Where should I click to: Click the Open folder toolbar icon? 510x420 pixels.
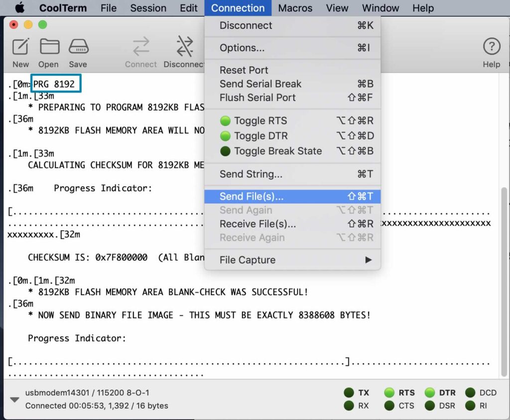pos(49,47)
